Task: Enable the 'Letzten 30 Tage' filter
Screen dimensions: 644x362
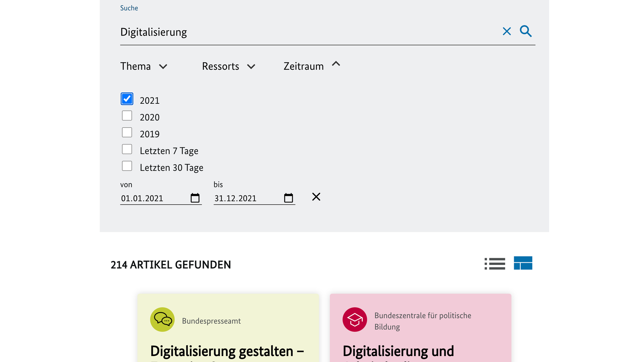Action: click(127, 166)
